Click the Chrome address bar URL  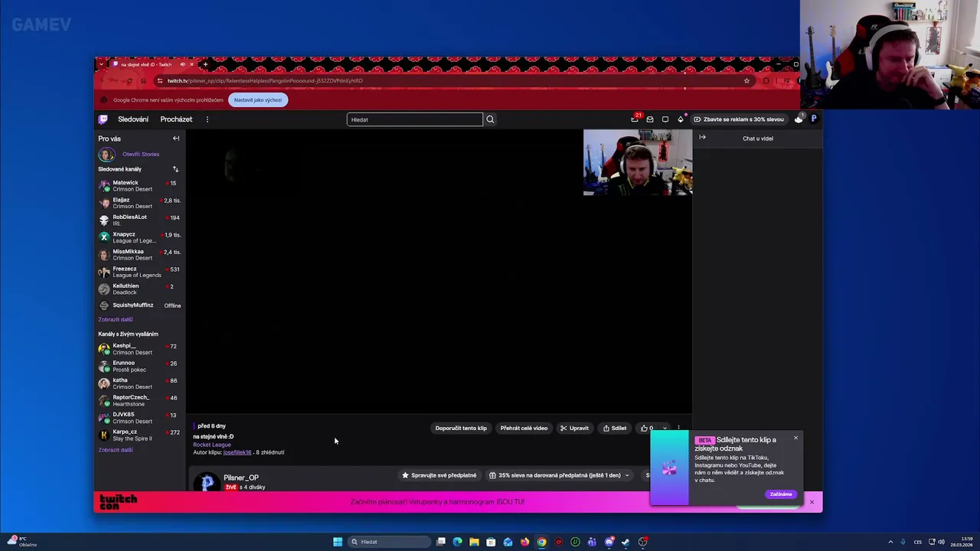pos(265,80)
